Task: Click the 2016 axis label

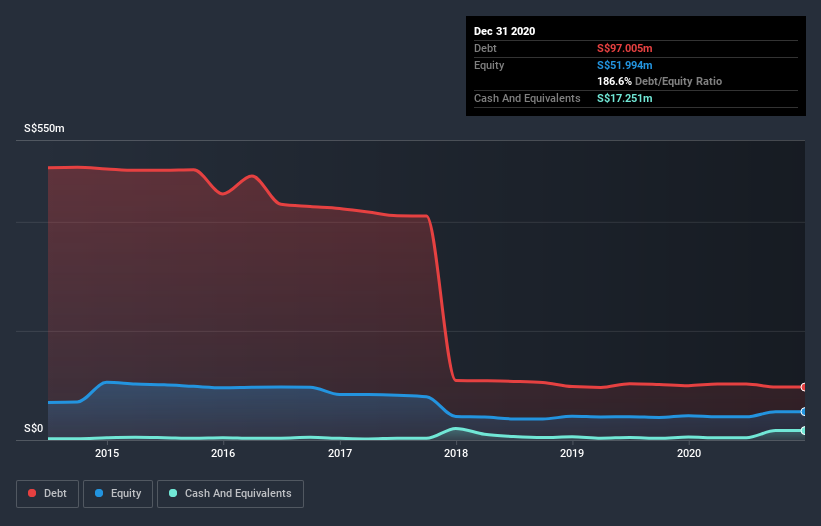Action: point(223,453)
